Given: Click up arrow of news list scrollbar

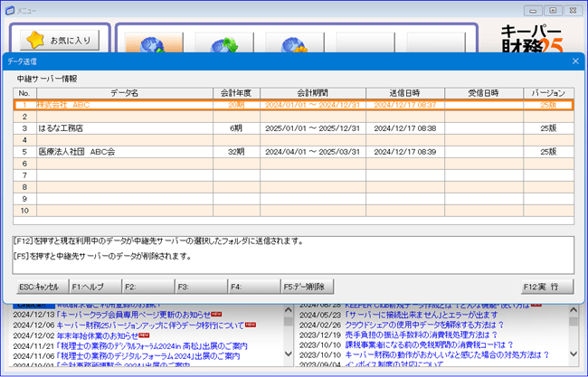Looking at the screenshot, I should click(288, 310).
